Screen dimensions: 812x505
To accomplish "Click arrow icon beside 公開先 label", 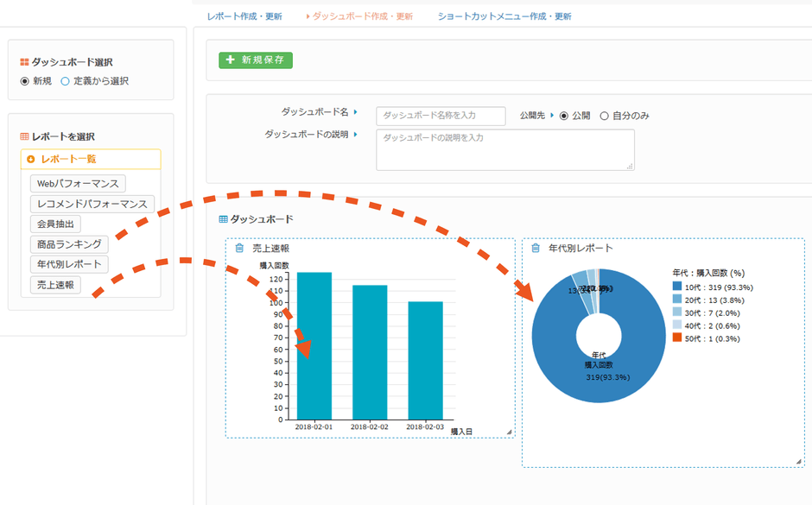I will point(552,115).
